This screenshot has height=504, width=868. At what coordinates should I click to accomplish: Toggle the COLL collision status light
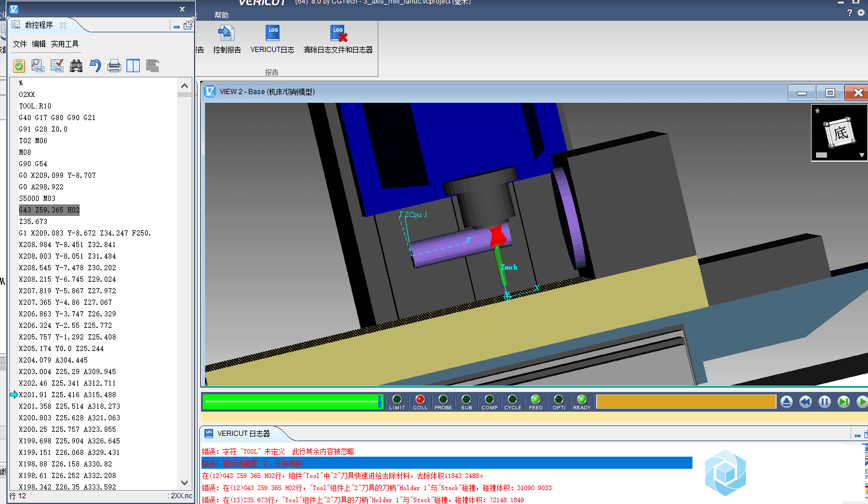[x=420, y=400]
